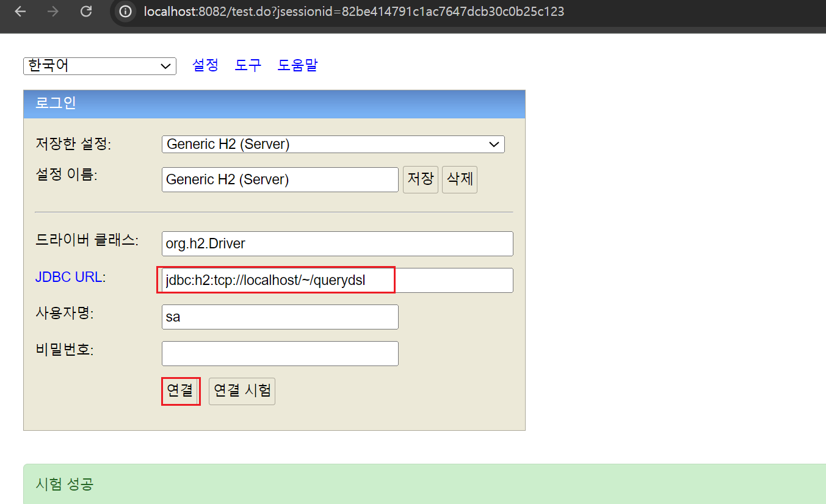
Task: Click the 삭제 button
Action: (x=460, y=179)
